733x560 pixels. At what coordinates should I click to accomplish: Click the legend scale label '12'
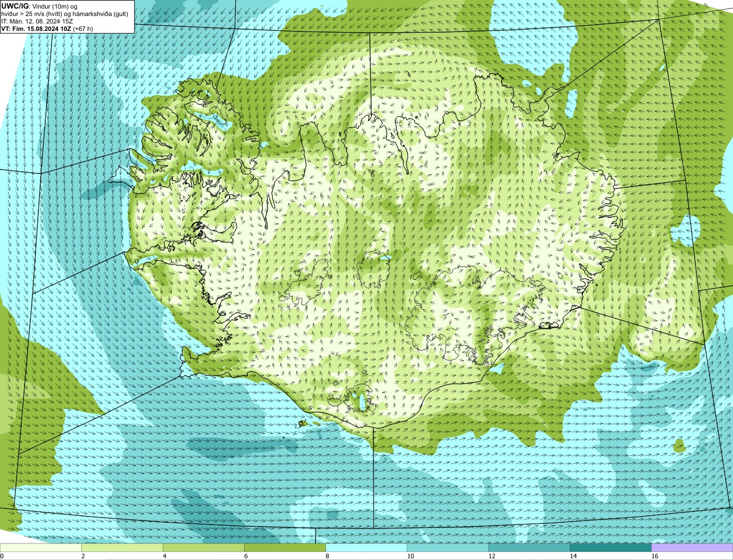click(x=491, y=556)
